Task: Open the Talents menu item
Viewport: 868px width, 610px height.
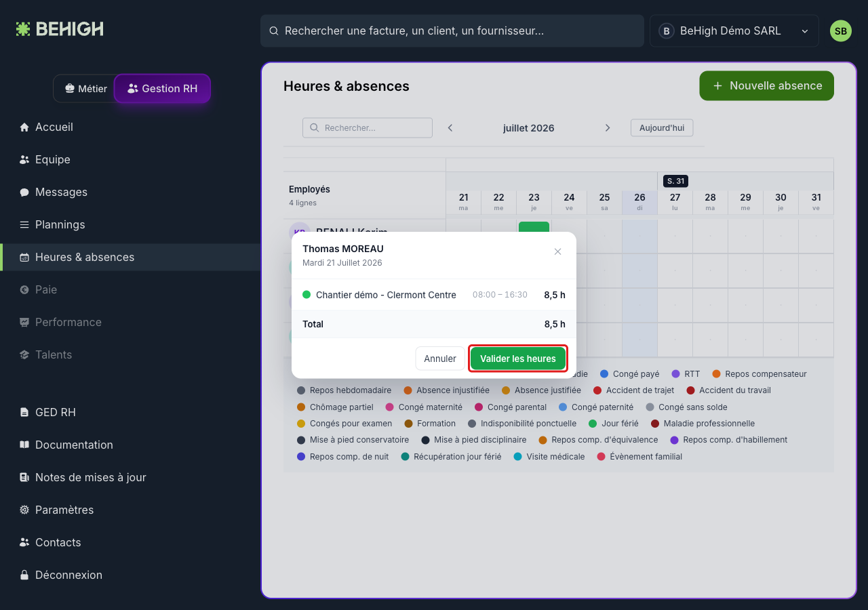Action: click(130, 355)
